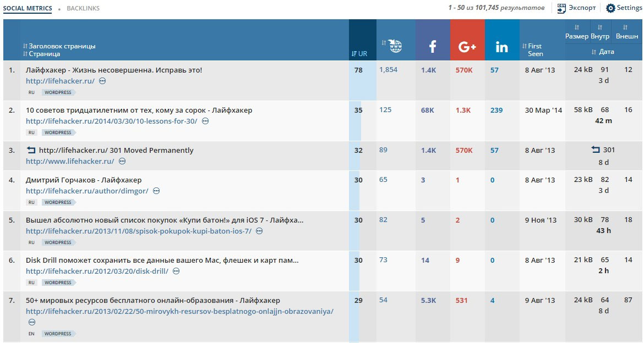Viewport: 644px width, 343px height.
Task: Click WORDPRESS tag in row 1
Action: pos(58,92)
